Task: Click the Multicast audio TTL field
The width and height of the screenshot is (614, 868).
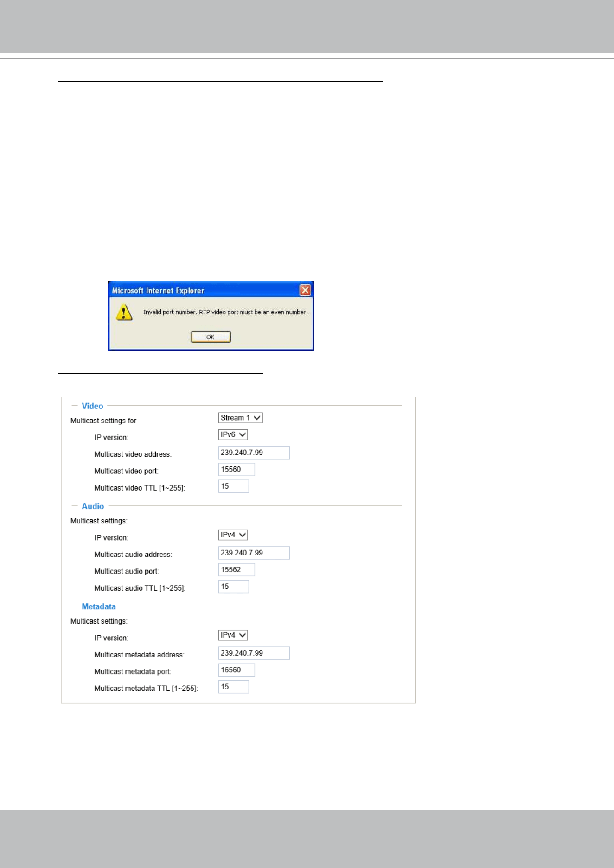Action: point(234,586)
